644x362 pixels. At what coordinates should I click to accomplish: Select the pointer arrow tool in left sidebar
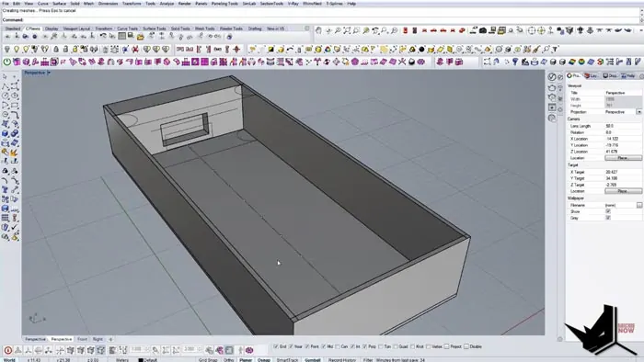(5, 76)
